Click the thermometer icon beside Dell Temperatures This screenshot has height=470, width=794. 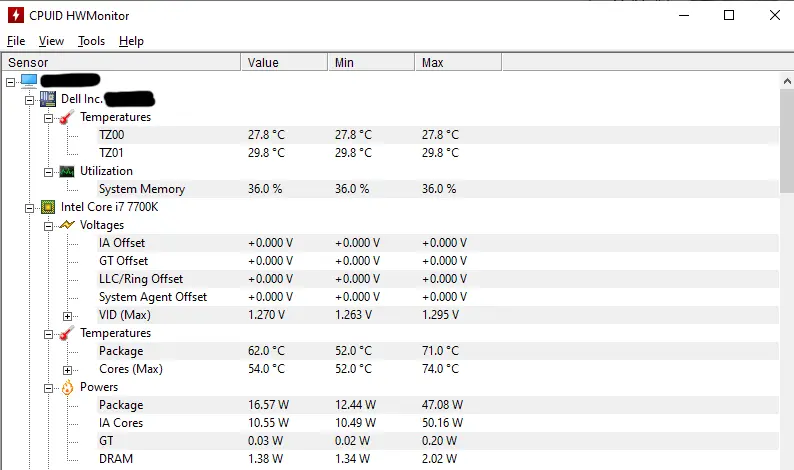(x=67, y=117)
